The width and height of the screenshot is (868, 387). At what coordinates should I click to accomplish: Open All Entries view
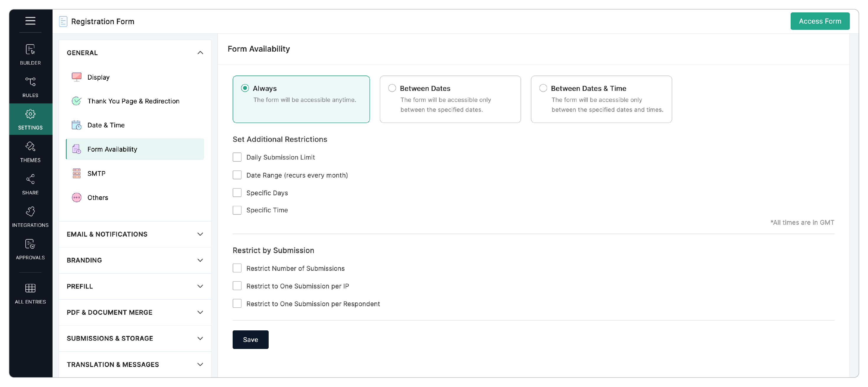[x=30, y=292]
